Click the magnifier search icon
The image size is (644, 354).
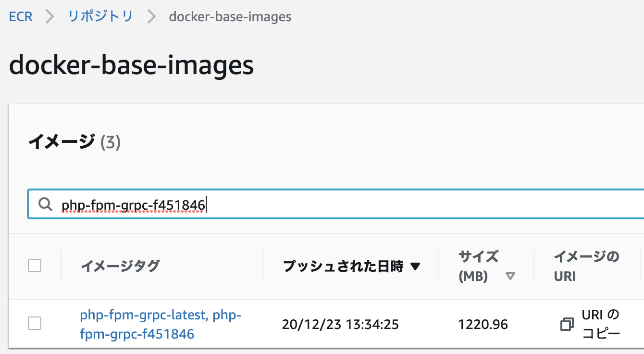click(x=45, y=205)
